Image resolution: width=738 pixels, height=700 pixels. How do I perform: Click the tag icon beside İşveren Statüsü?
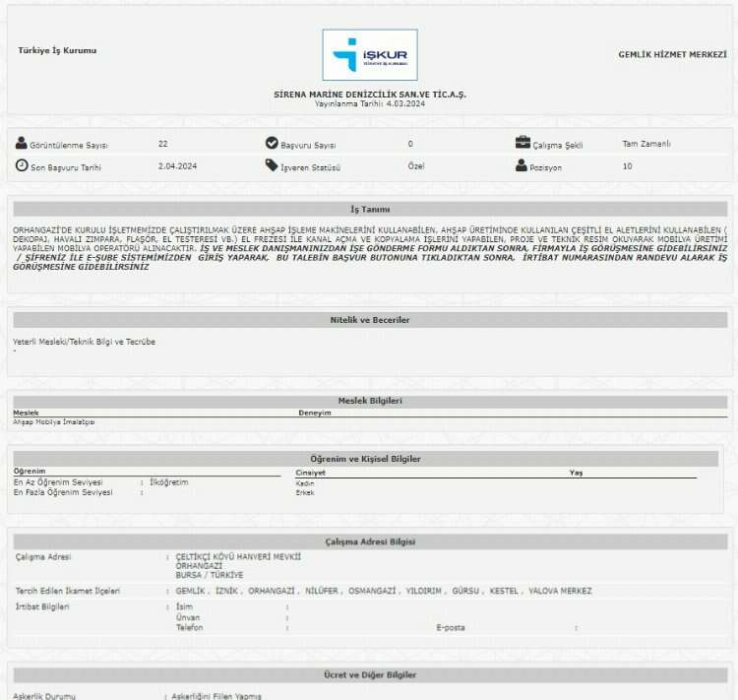click(272, 165)
